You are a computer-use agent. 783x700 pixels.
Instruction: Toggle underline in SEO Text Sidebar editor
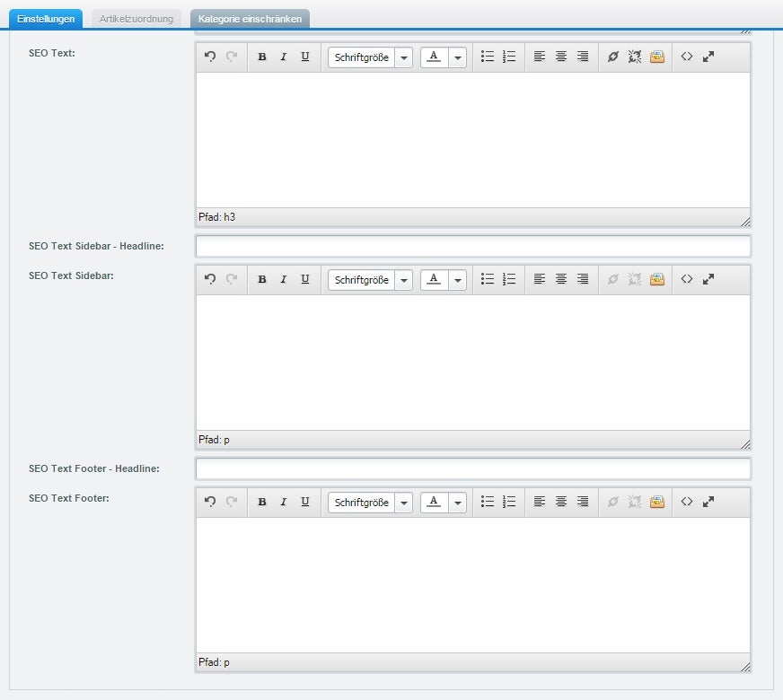pos(305,279)
